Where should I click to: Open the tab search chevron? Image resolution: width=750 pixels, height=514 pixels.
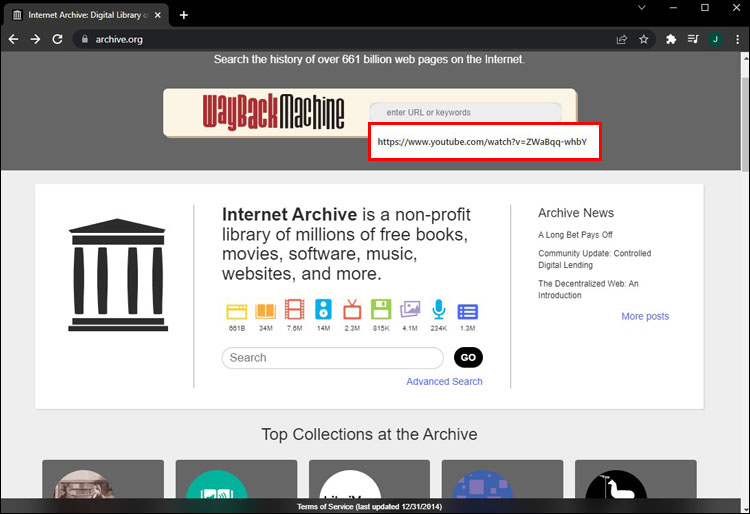pyautogui.click(x=642, y=8)
